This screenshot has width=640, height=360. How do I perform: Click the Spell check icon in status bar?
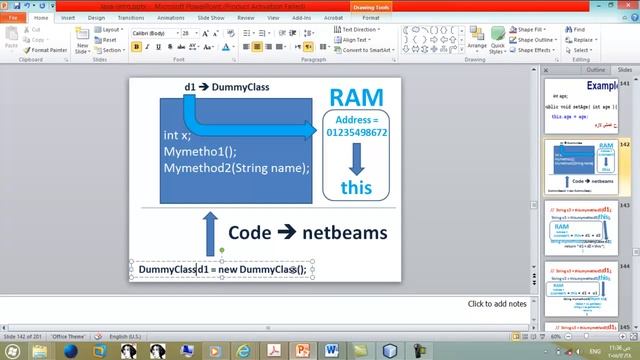pyautogui.click(x=98, y=336)
